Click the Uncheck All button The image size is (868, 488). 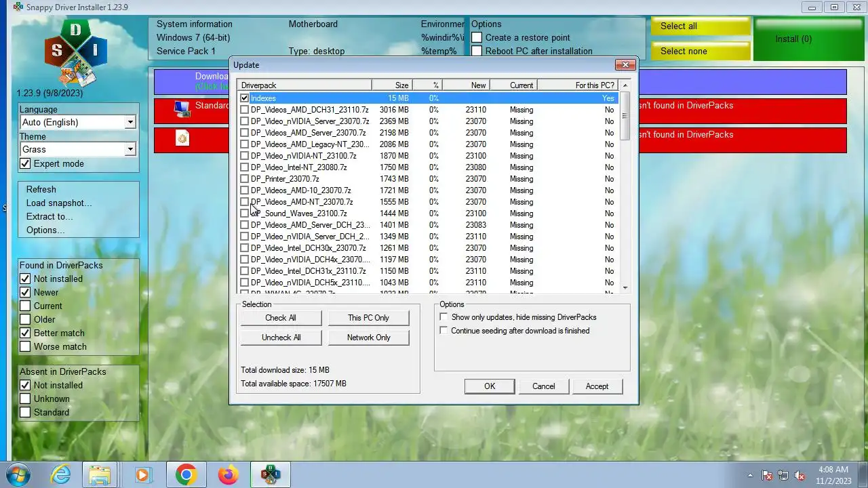[281, 338]
